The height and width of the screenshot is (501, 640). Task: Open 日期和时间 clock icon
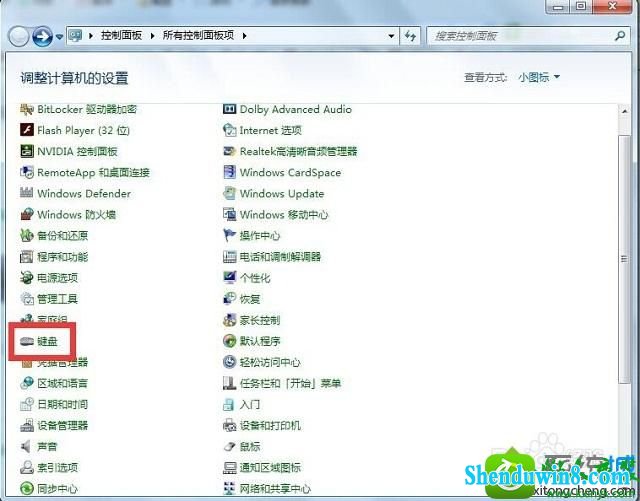[27, 405]
